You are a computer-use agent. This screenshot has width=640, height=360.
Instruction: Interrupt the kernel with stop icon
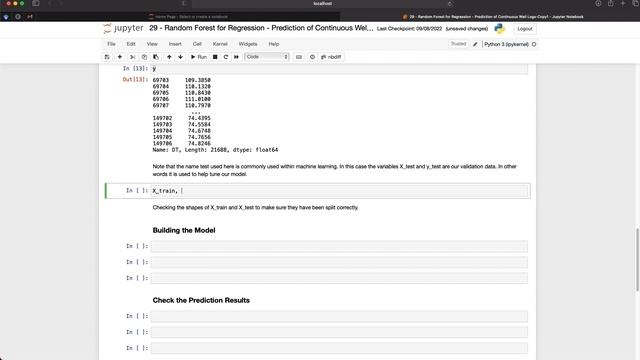click(x=215, y=57)
